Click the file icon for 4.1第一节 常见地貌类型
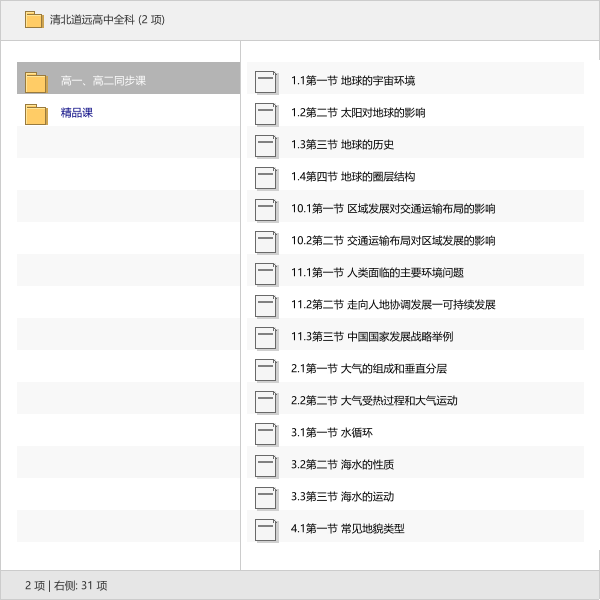This screenshot has height=600, width=600. 265,529
